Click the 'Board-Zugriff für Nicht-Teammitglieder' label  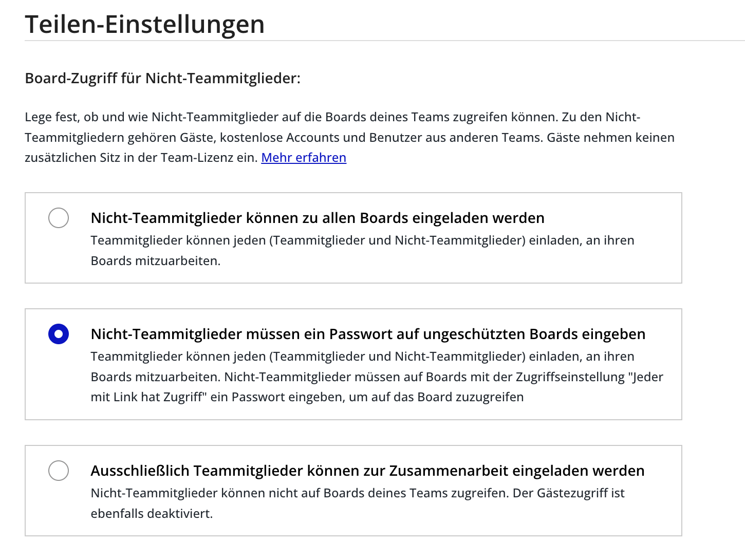pyautogui.click(x=163, y=78)
